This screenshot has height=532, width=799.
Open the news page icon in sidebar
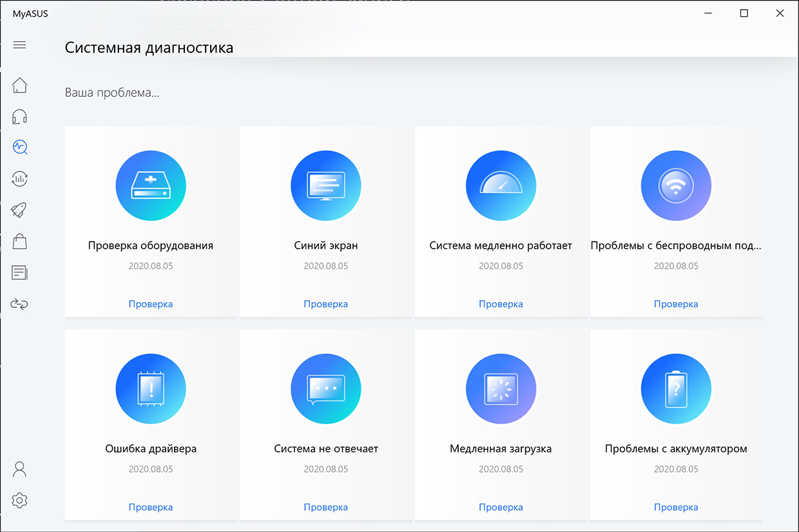19,272
